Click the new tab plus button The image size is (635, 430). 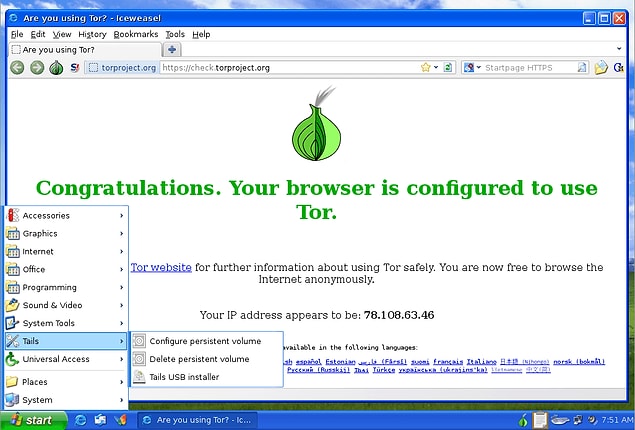click(172, 50)
